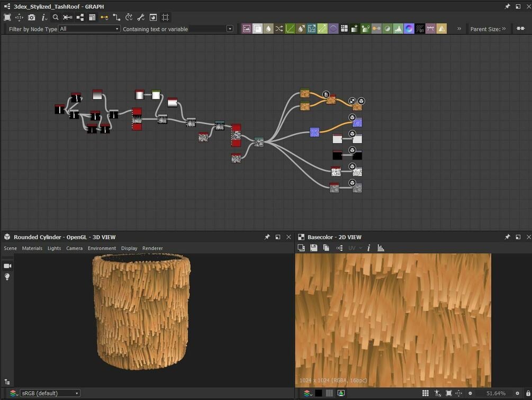Click the camera icon in 3D view sidebar
This screenshot has width=532, height=400.
7,266
